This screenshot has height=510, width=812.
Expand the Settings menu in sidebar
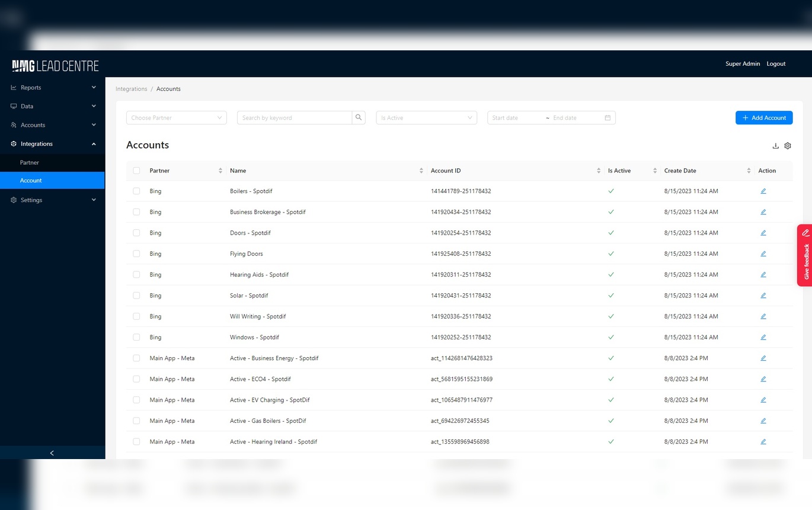(52, 200)
